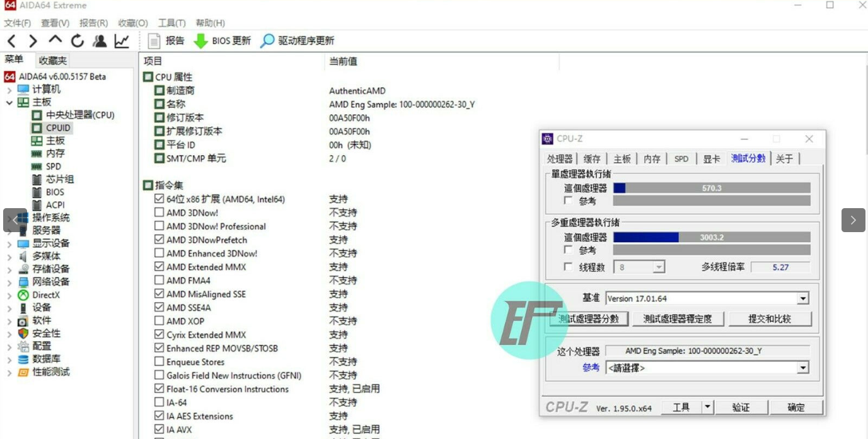Screen dimensions: 868x439
Task: Click the 显示设备 monitor icon
Action: 23,243
